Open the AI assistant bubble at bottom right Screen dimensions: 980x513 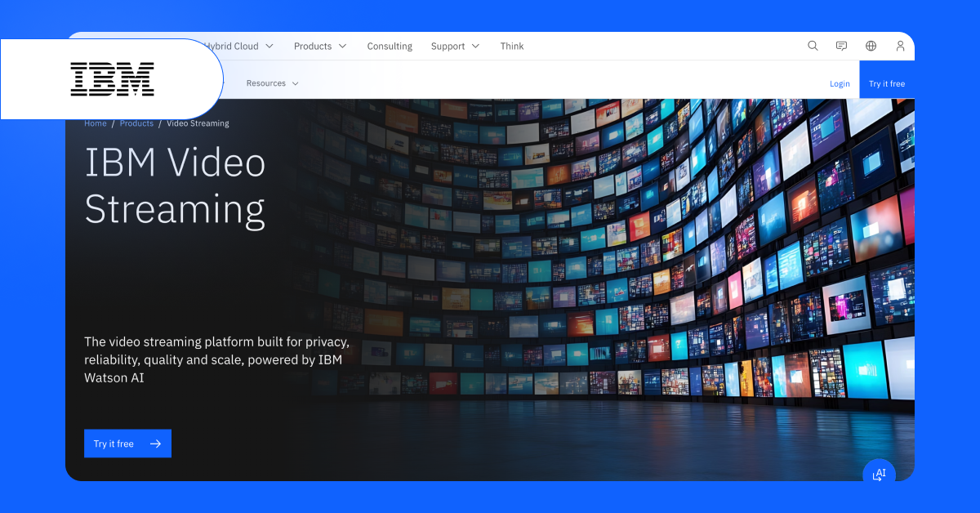880,472
